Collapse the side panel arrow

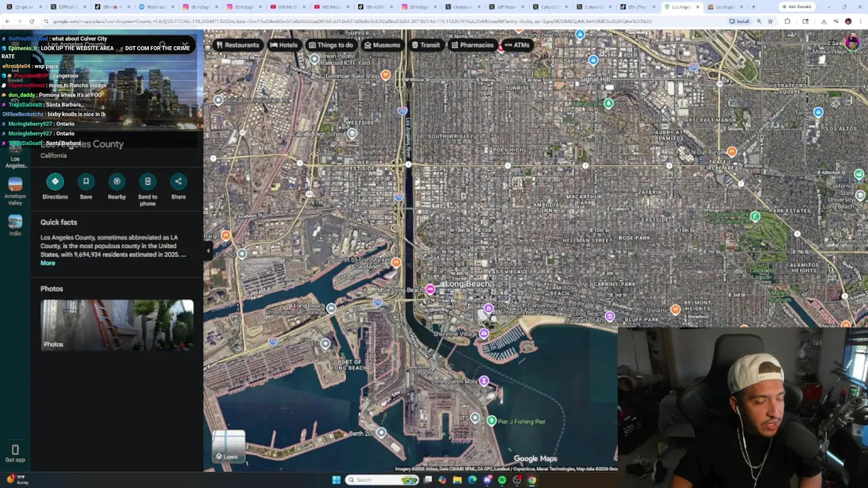point(209,251)
